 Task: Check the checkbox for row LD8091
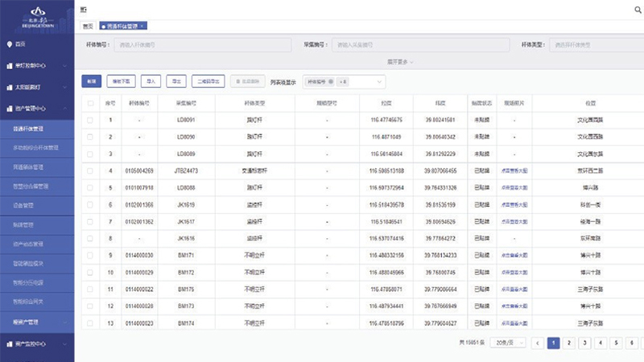pyautogui.click(x=90, y=120)
